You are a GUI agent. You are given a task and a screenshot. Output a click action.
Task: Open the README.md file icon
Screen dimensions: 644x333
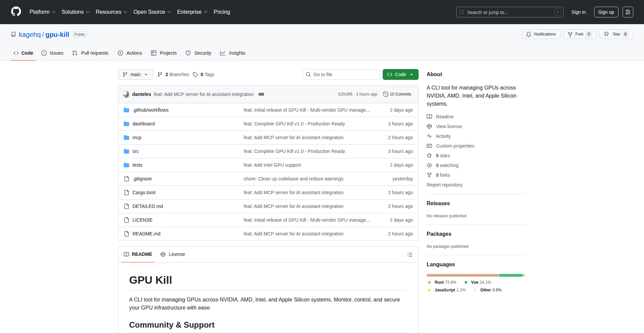(x=126, y=234)
